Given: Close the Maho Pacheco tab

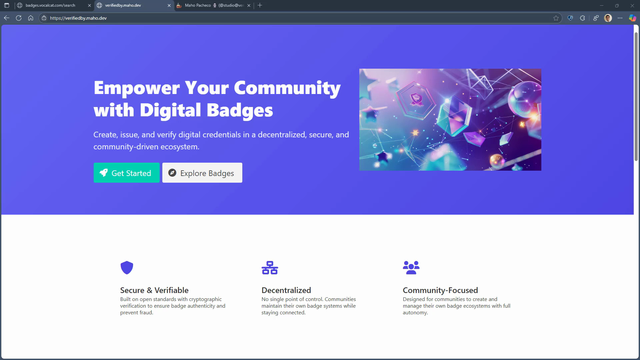Looking at the screenshot, I should tap(249, 5).
